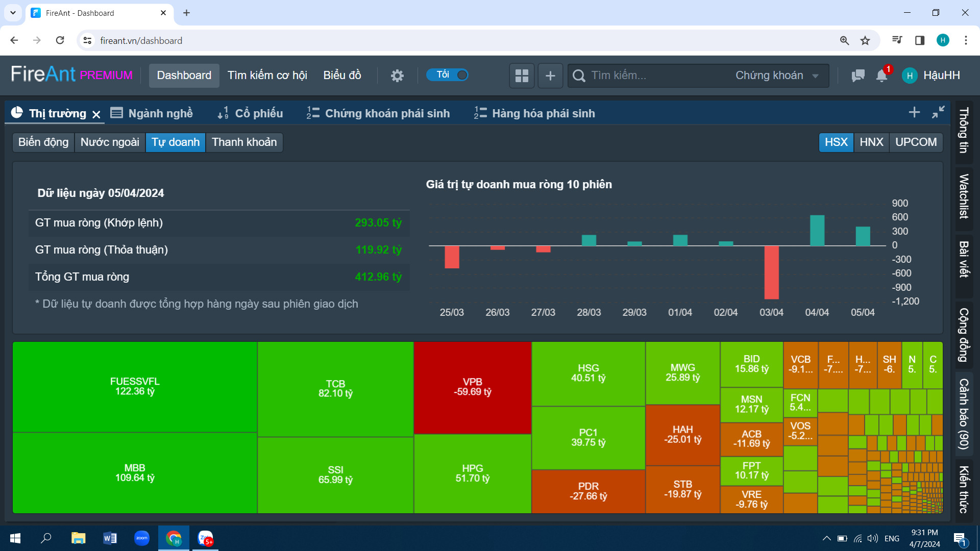Collapse the panel using the shrink arrows icon

[x=938, y=112]
